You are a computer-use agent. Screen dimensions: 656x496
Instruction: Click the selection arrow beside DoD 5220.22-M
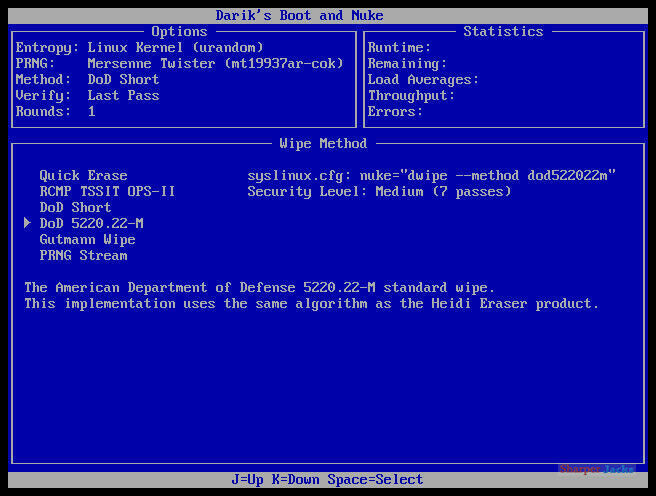coord(27,223)
